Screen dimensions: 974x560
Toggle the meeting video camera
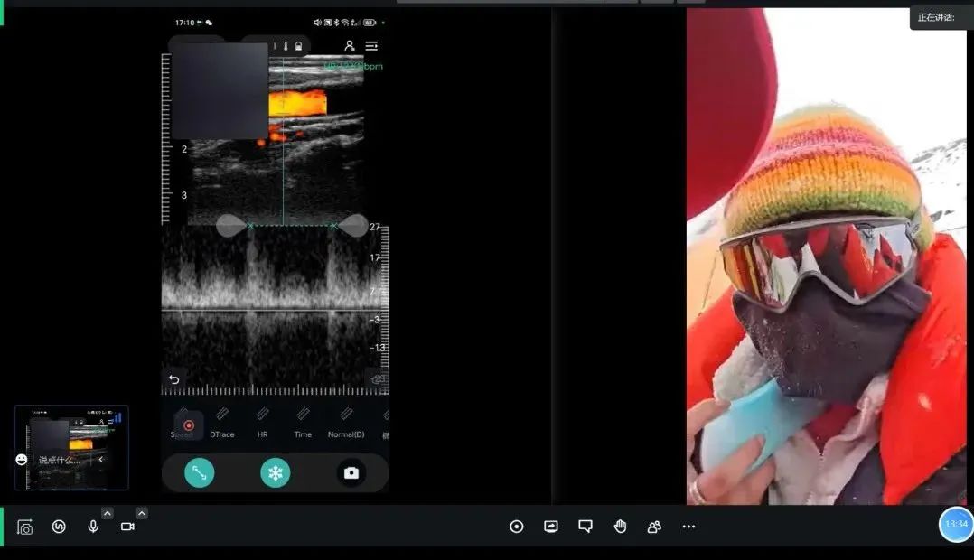coord(127,527)
